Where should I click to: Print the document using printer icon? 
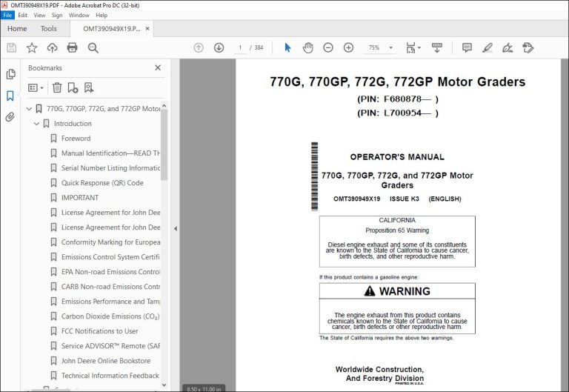coord(72,47)
